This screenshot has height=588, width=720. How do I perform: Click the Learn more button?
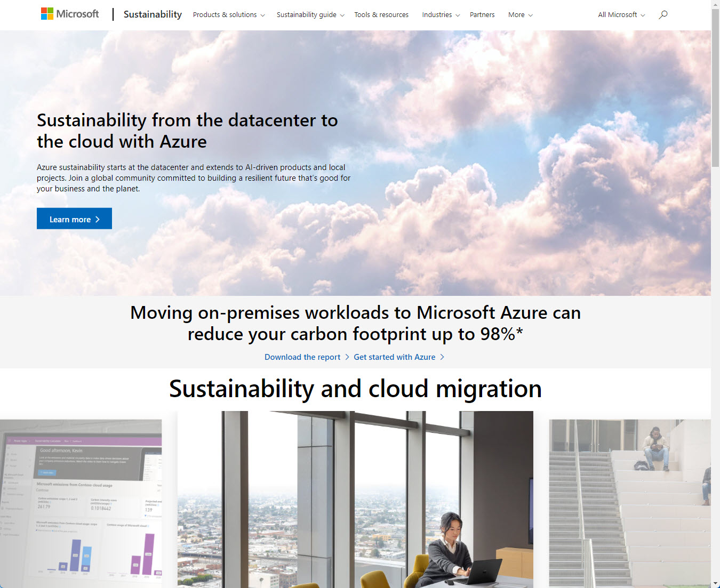coord(74,219)
